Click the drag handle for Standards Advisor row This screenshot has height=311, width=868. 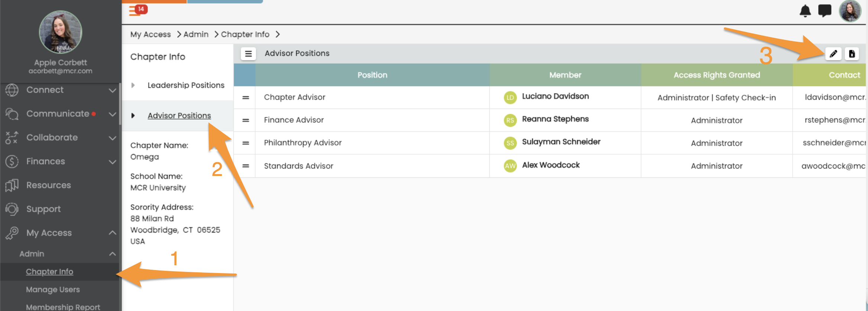(246, 166)
